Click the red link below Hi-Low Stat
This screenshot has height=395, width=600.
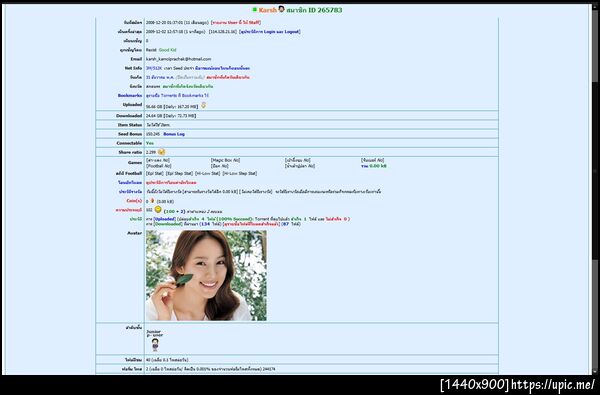171,183
